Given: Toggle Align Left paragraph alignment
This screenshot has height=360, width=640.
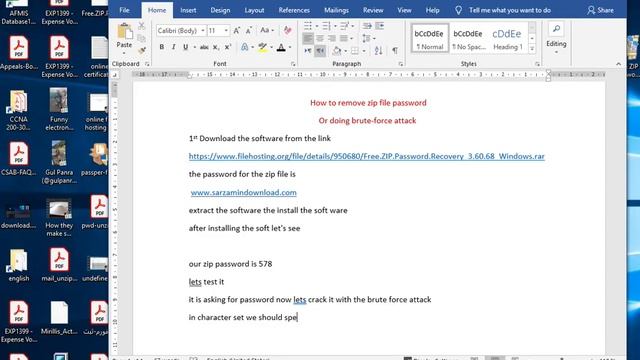Looking at the screenshot, I should 308,38.
